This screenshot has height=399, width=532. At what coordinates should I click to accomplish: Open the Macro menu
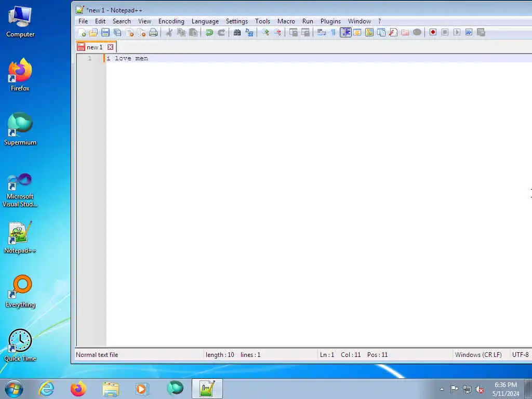286,21
